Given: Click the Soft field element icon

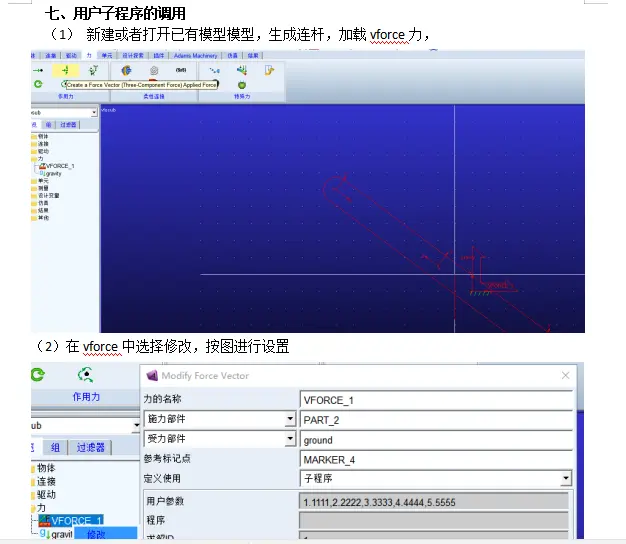Looking at the screenshot, I should coord(181,70).
